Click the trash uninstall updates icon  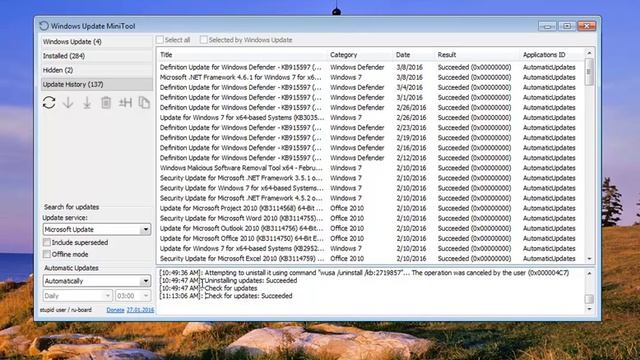[106, 102]
